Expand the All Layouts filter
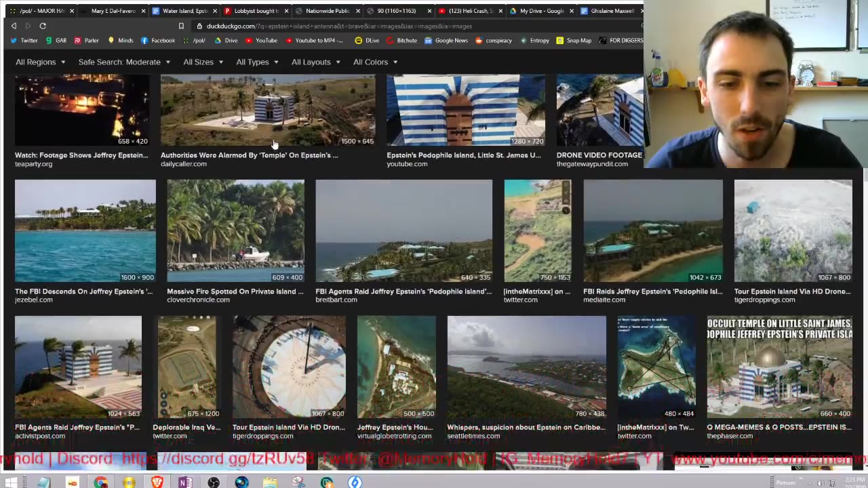The width and height of the screenshot is (868, 488). 316,62
